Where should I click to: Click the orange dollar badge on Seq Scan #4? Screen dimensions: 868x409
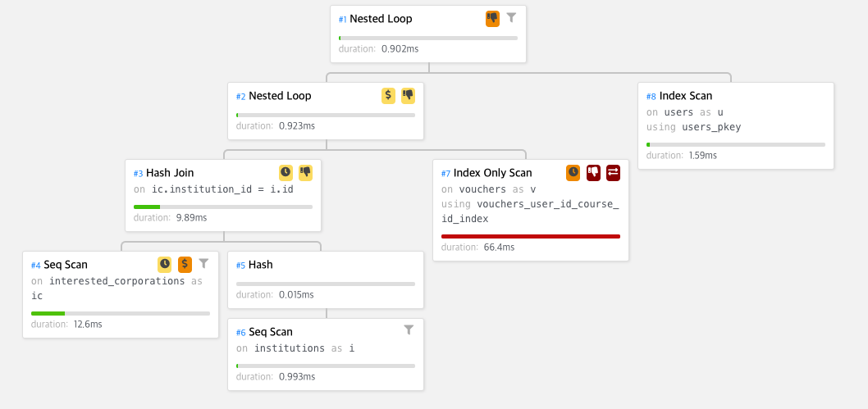click(185, 264)
